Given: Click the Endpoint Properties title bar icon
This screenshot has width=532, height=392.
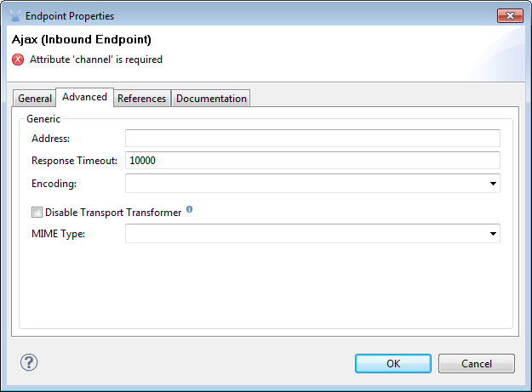Looking at the screenshot, I should click(x=15, y=15).
